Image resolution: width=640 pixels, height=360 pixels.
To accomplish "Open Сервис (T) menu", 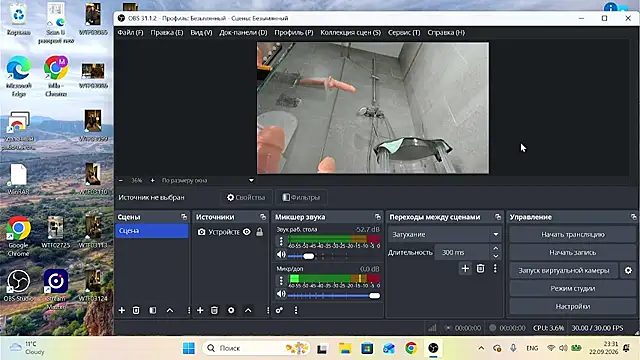I will (404, 32).
